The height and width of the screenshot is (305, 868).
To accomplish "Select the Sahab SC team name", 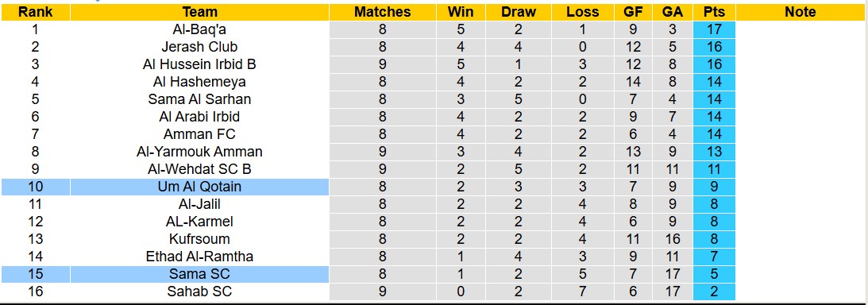I will (x=200, y=291).
